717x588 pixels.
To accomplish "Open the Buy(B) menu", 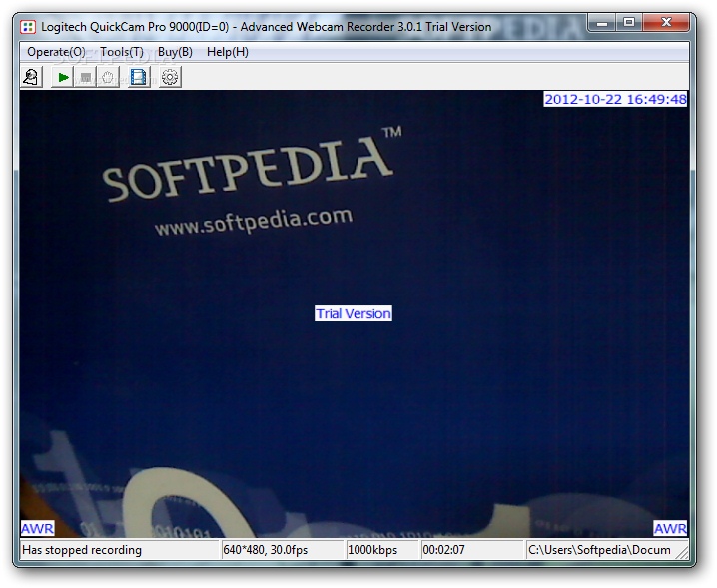I will point(175,52).
